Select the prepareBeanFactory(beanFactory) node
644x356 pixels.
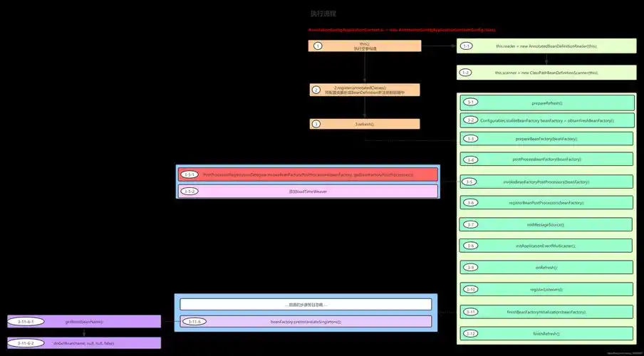tap(546, 139)
